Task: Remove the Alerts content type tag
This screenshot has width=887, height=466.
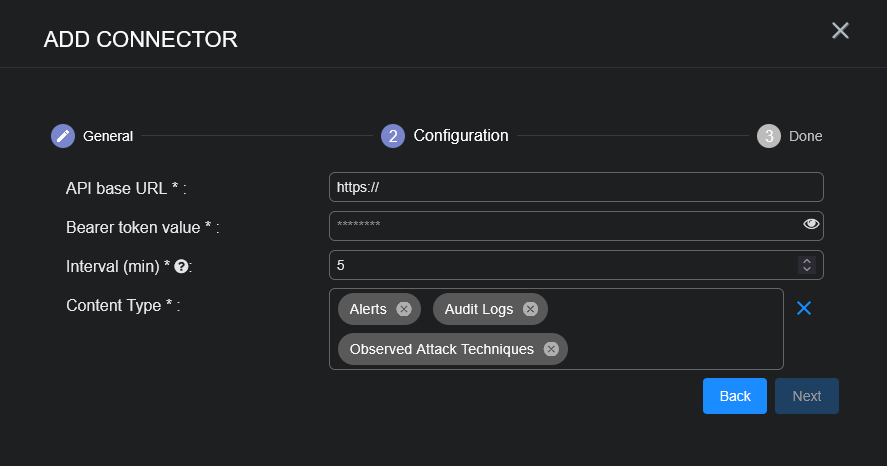Action: pyautogui.click(x=404, y=309)
